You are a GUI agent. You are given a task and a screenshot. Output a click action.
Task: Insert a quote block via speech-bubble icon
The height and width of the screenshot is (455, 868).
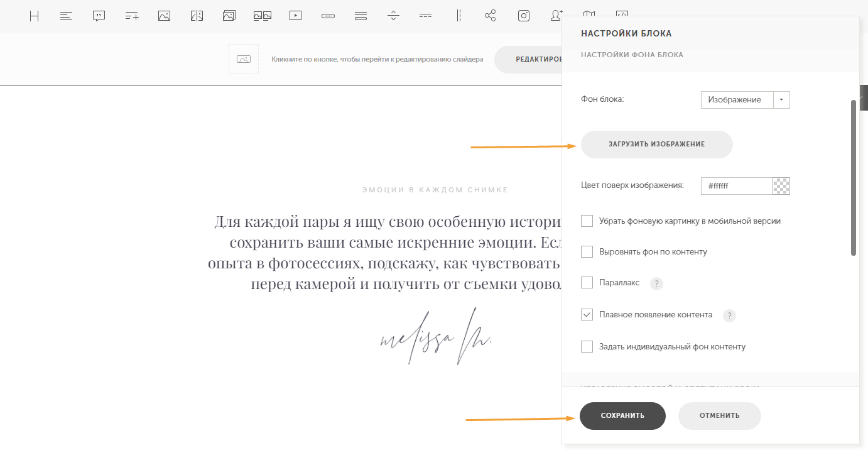coord(99,16)
